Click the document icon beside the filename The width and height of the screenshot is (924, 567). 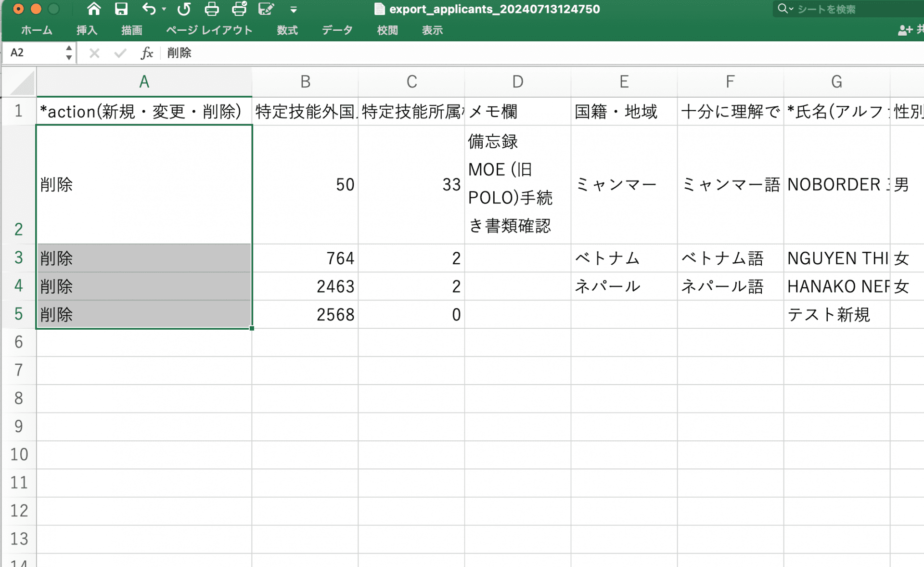click(379, 9)
